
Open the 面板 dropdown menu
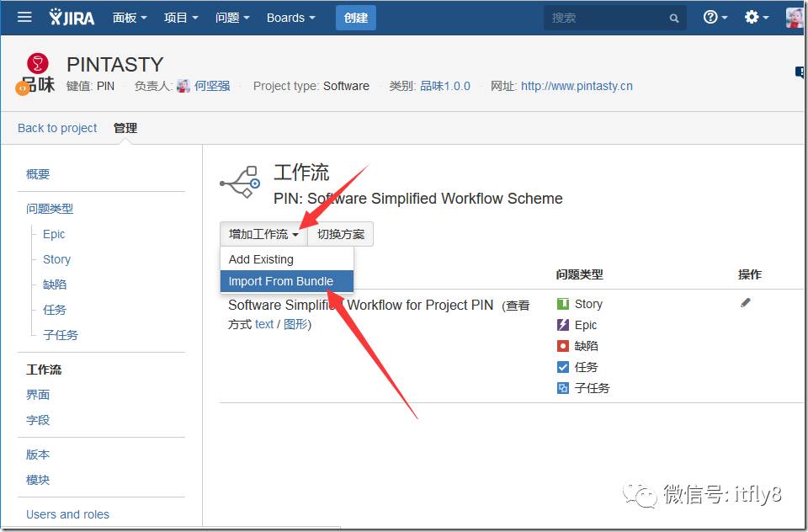pos(130,18)
